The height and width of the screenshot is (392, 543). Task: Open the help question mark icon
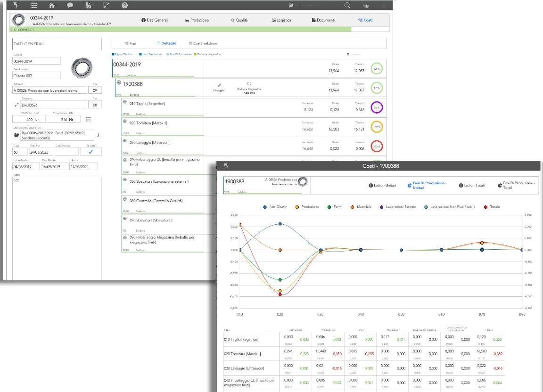click(x=124, y=5)
